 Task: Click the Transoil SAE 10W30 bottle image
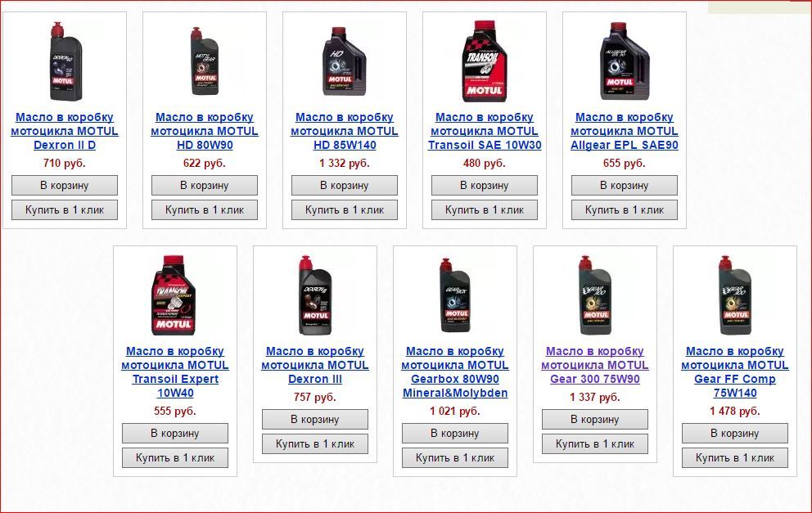coord(485,61)
